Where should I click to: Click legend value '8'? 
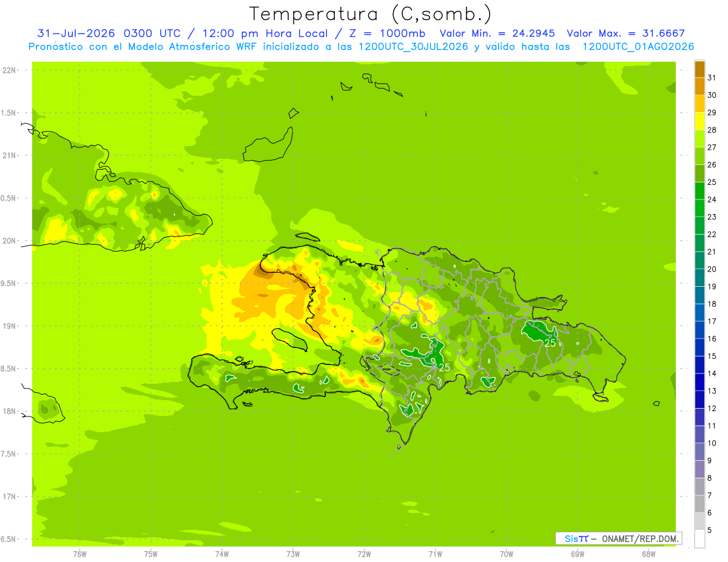(x=710, y=478)
